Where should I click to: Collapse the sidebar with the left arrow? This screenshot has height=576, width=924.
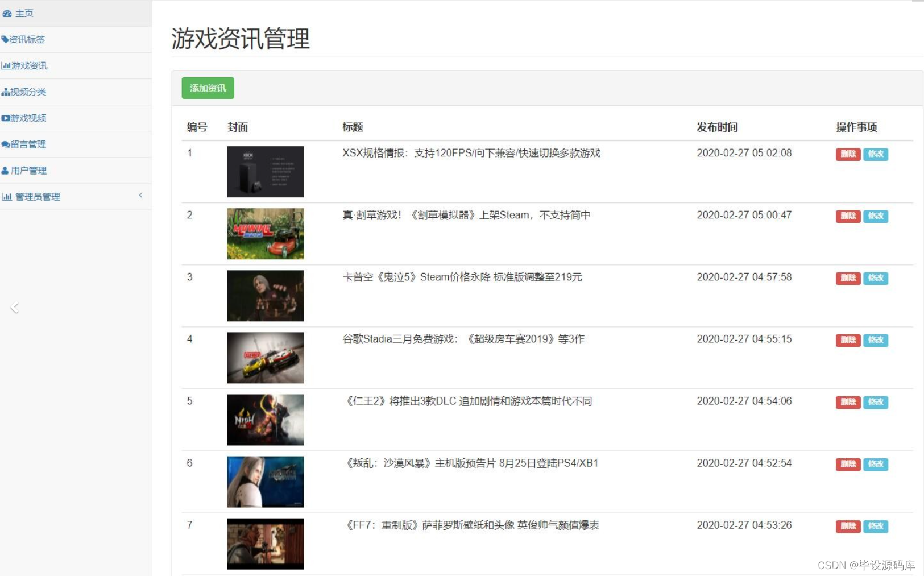click(x=14, y=308)
